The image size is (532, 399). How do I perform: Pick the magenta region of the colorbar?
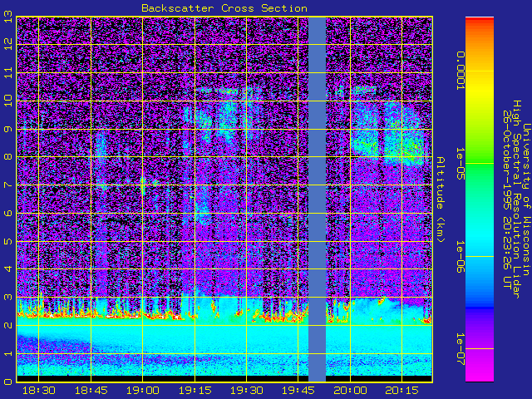click(x=480, y=370)
